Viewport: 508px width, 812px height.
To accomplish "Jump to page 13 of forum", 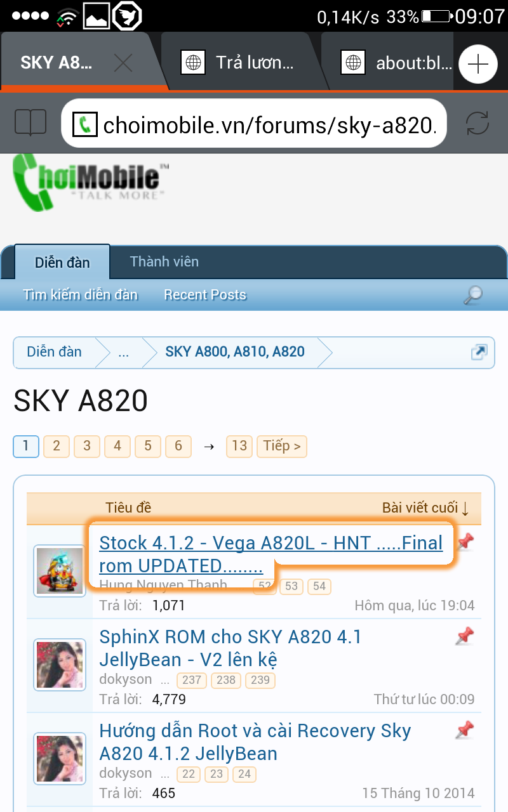I will (x=239, y=446).
